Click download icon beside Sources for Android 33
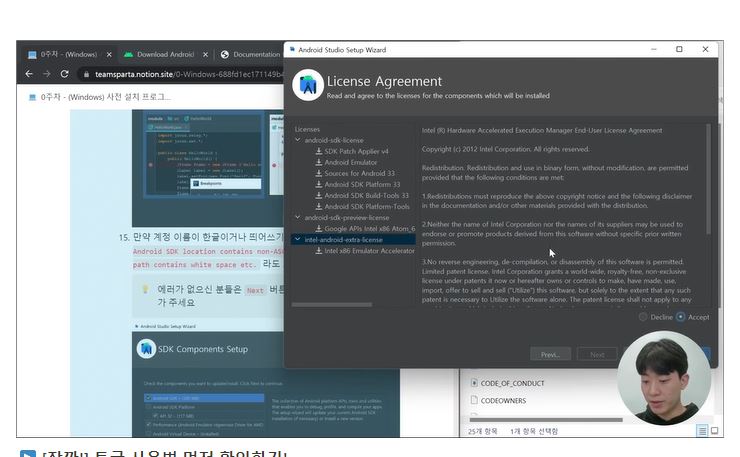Image resolution: width=740 pixels, height=457 pixels. pyautogui.click(x=319, y=173)
